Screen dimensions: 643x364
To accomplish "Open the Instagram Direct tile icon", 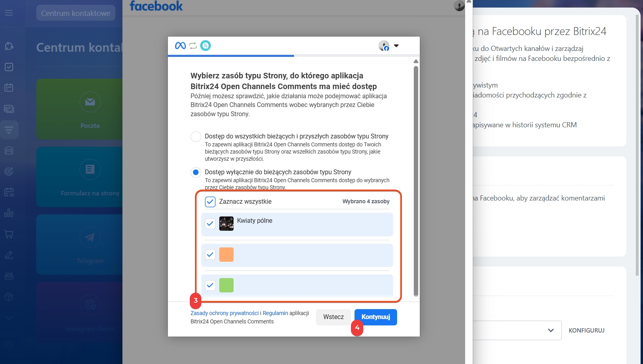I will pos(90,305).
